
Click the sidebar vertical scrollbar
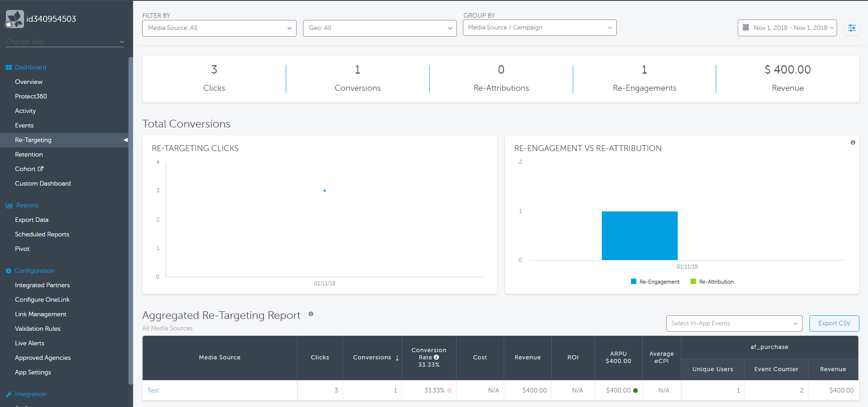131,220
